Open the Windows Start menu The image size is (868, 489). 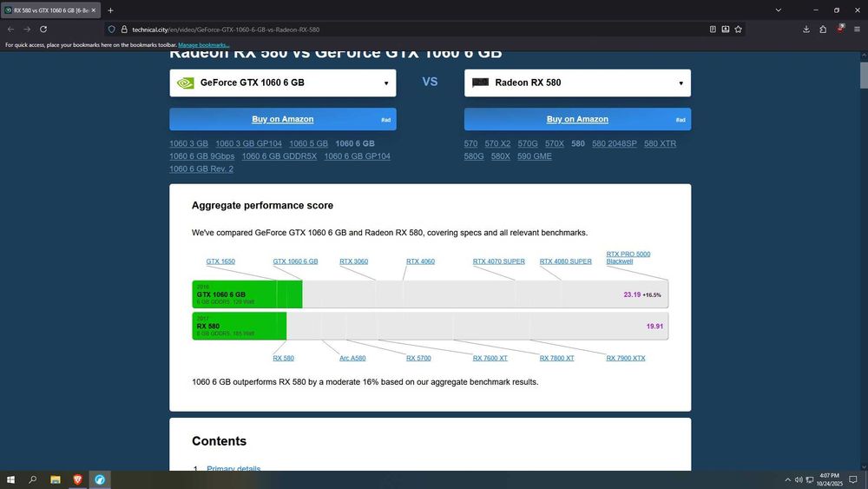pyautogui.click(x=10, y=479)
